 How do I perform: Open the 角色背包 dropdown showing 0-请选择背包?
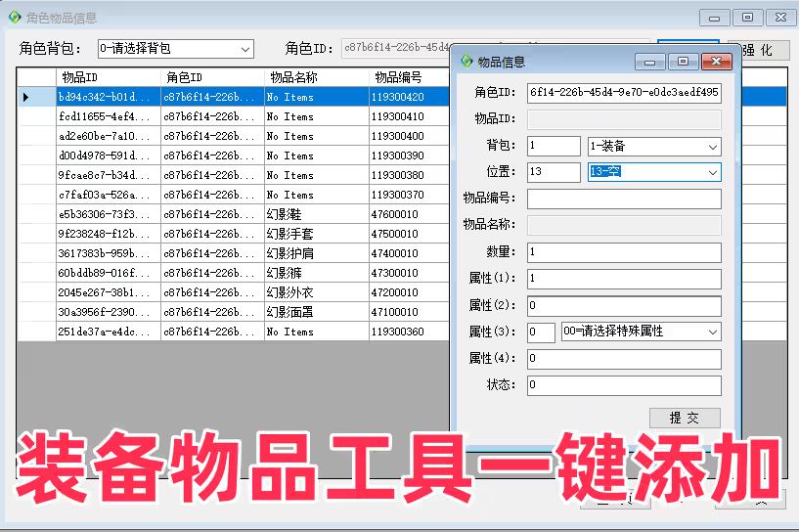(x=176, y=49)
